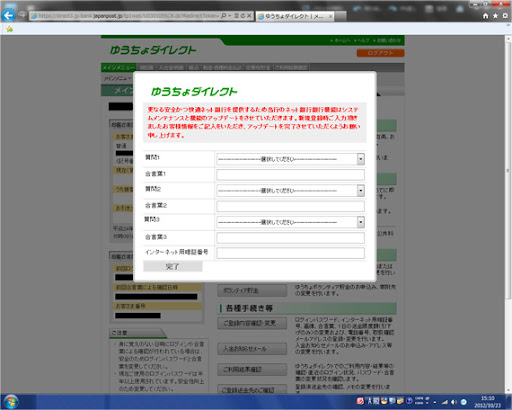Click the インターネット用暗証番号 input field
Image resolution: width=512 pixels, height=410 pixels.
[x=290, y=253]
